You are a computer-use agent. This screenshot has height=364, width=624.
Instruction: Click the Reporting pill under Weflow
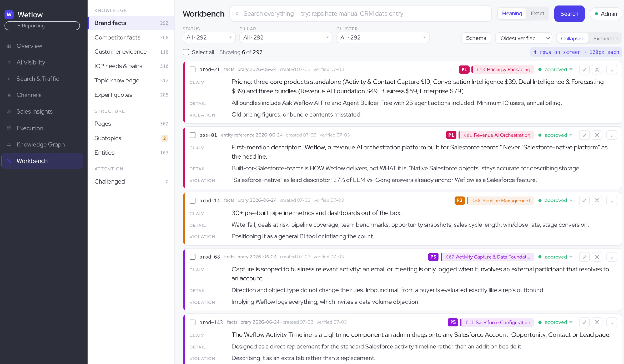(42, 26)
